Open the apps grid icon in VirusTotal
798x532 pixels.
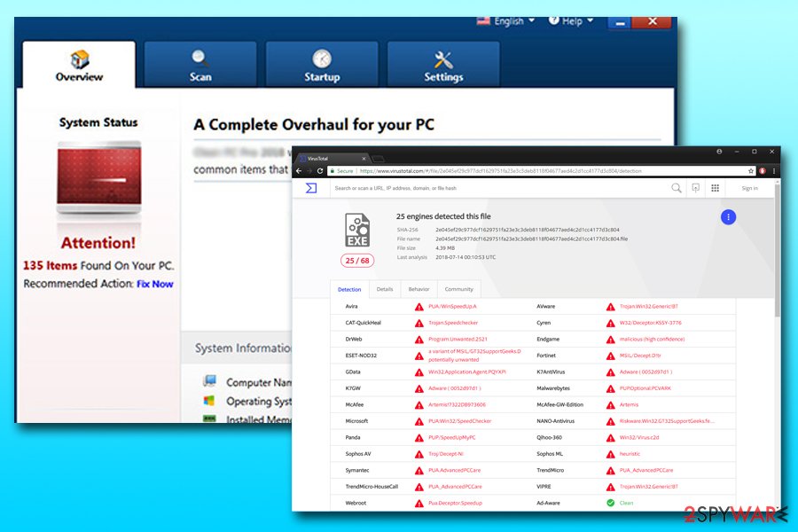tap(715, 188)
